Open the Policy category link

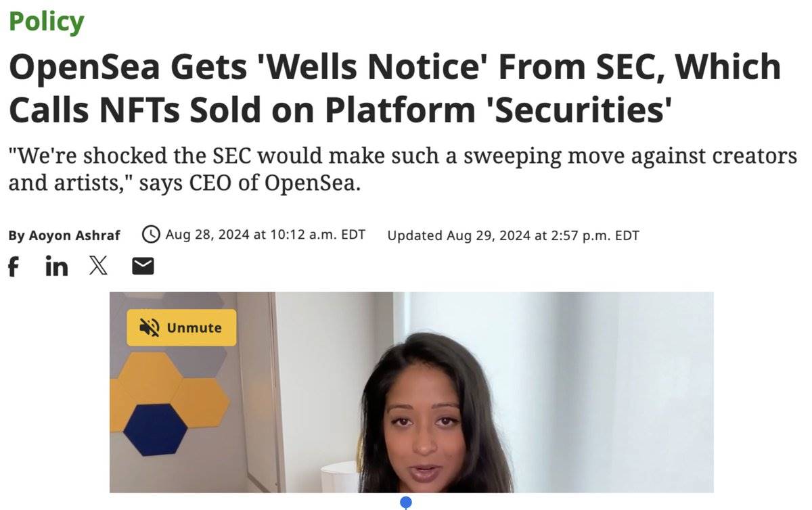[x=46, y=22]
